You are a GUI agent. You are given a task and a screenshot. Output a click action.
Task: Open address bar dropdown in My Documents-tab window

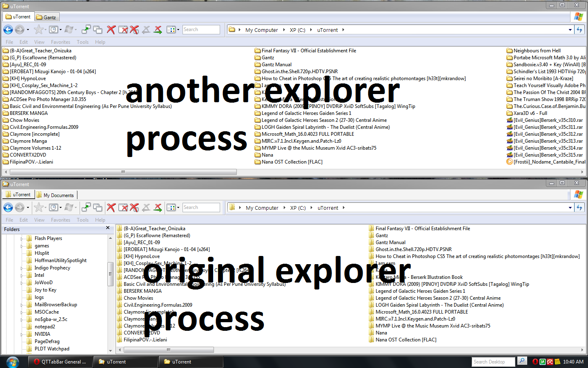tap(570, 208)
